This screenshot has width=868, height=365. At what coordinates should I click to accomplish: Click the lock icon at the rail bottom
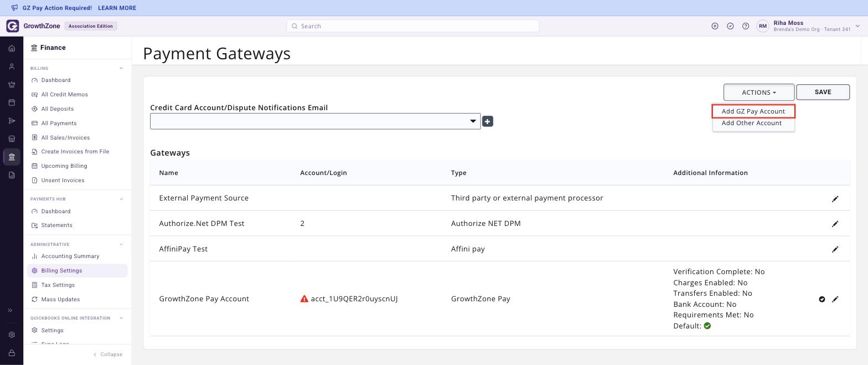pyautogui.click(x=12, y=353)
